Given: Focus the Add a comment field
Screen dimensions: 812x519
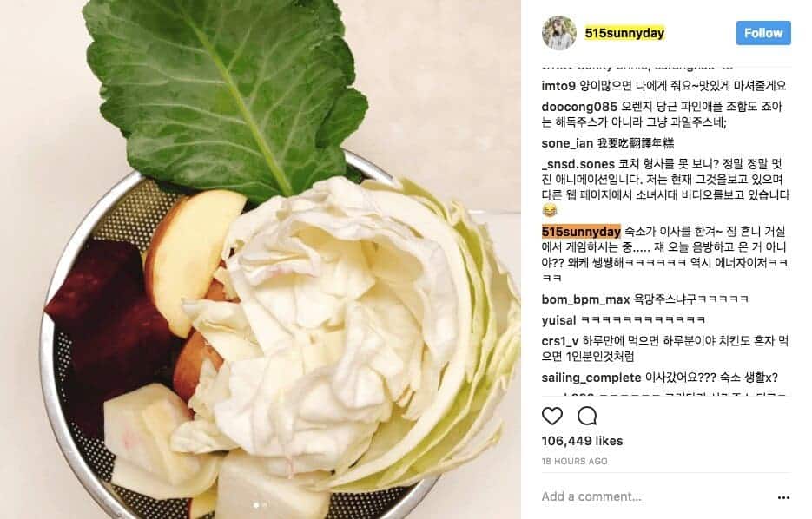Looking at the screenshot, I should click(652, 496).
